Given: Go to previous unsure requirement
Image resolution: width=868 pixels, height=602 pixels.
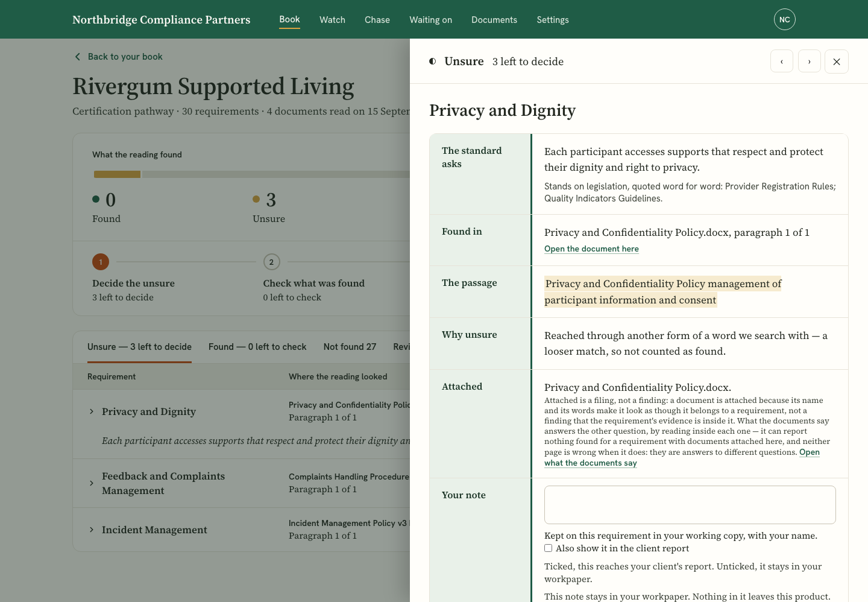Looking at the screenshot, I should click(782, 61).
